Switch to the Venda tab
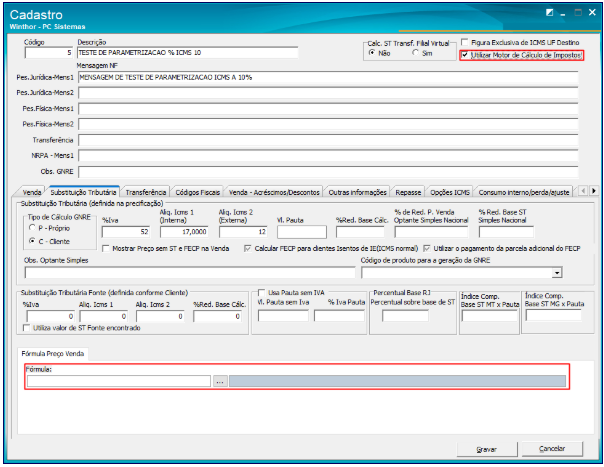The image size is (604, 467). tap(32, 192)
